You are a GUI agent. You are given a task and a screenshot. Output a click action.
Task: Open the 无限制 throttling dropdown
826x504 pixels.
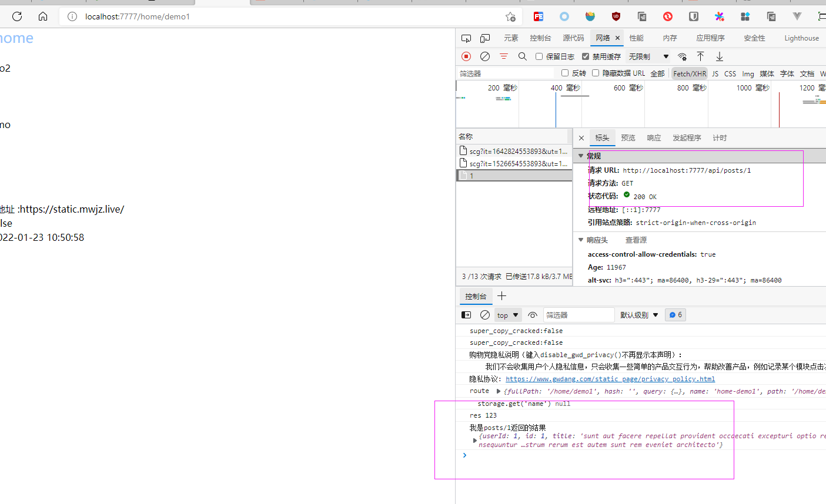point(648,56)
